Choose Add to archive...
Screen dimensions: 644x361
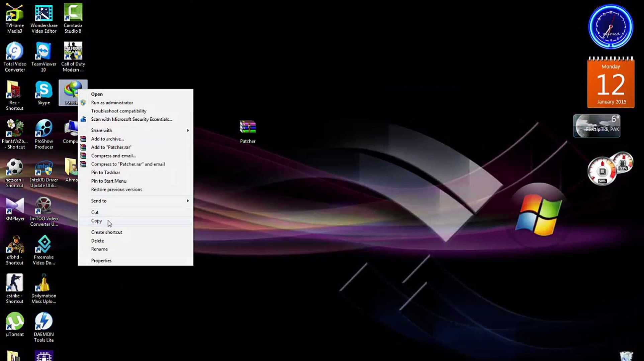(135, 139)
